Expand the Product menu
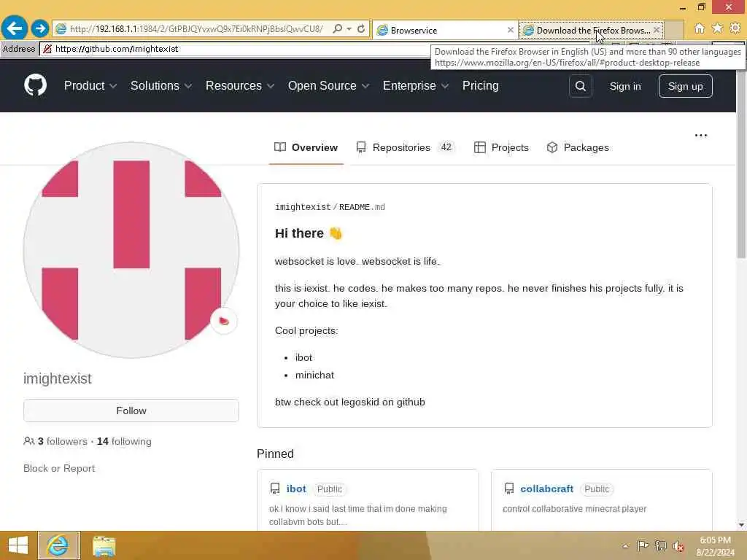747x560 pixels. click(90, 86)
